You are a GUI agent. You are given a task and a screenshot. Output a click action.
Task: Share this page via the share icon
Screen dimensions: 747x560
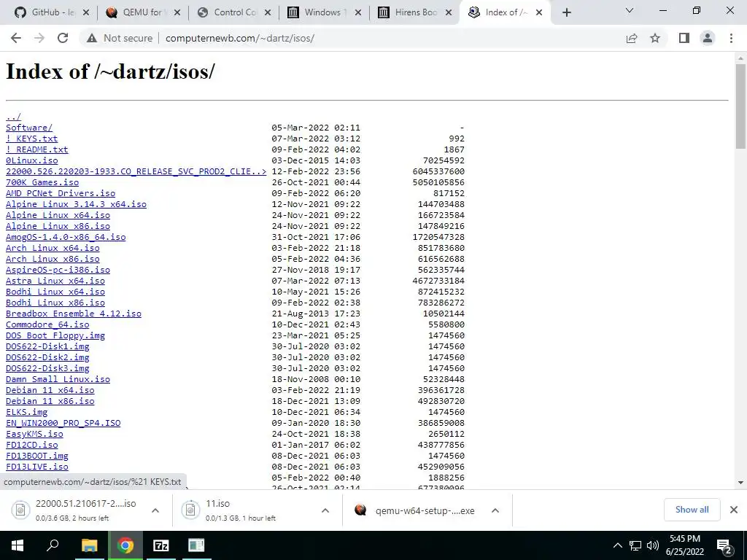632,38
